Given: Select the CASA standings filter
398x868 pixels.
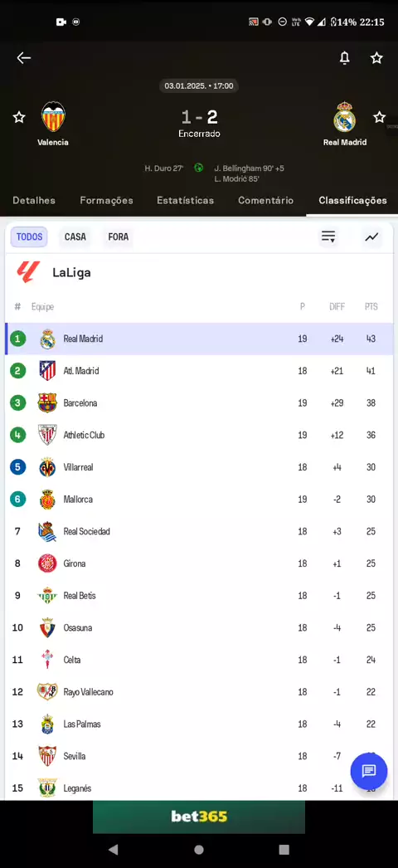Looking at the screenshot, I should click(75, 237).
